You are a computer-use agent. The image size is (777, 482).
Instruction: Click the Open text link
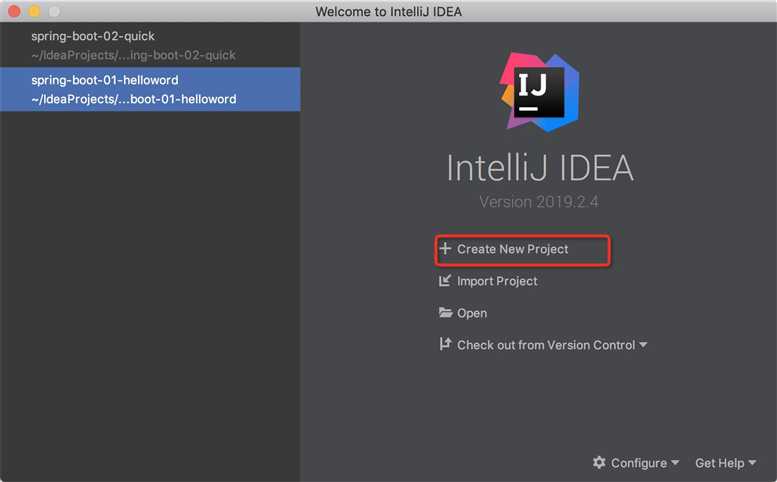[x=472, y=313]
